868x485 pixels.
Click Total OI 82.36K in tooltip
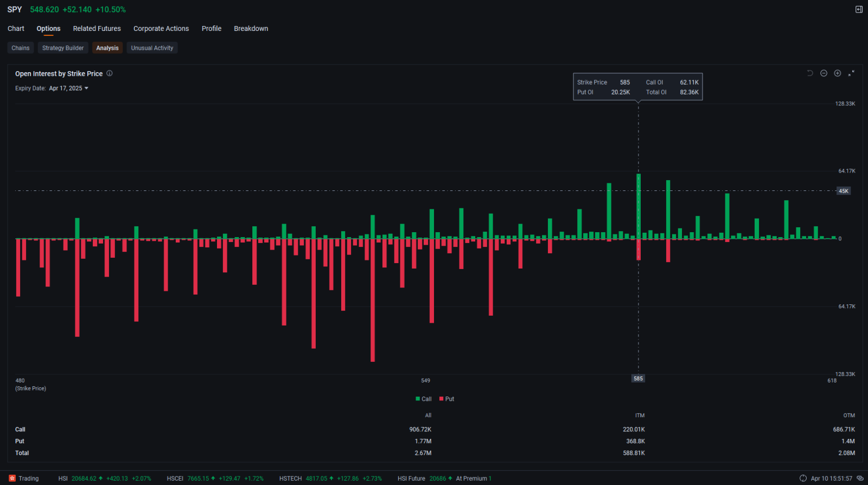pos(672,92)
